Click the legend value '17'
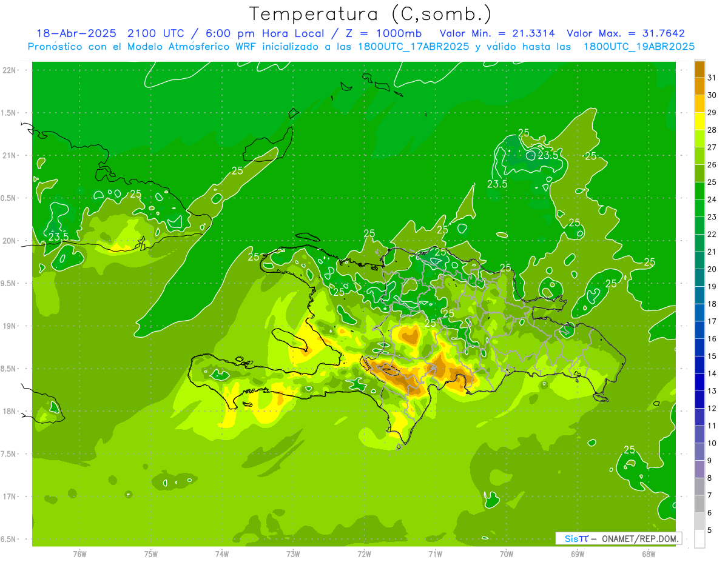Screen dimensions: 728x562 click(712, 321)
